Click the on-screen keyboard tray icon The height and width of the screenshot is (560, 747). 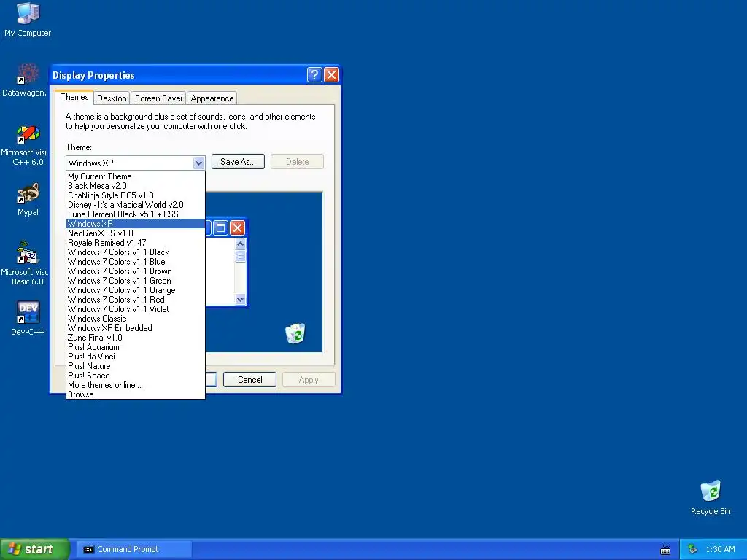[665, 550]
